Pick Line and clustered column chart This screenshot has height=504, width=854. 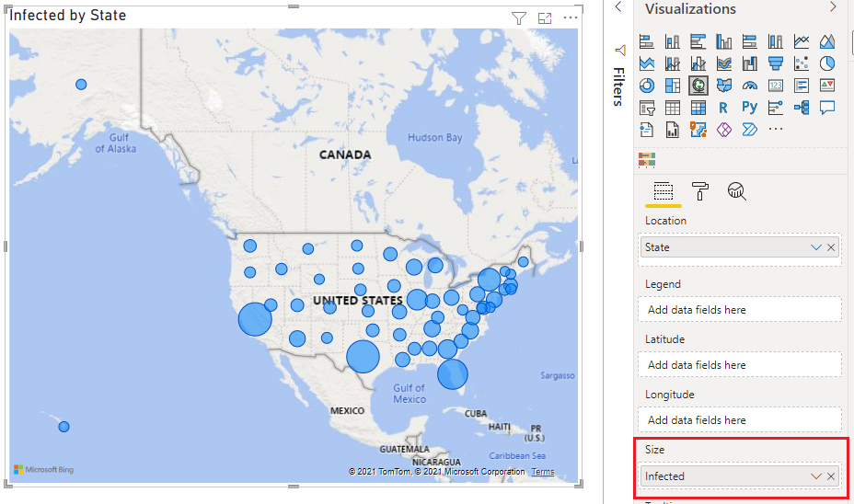(698, 63)
